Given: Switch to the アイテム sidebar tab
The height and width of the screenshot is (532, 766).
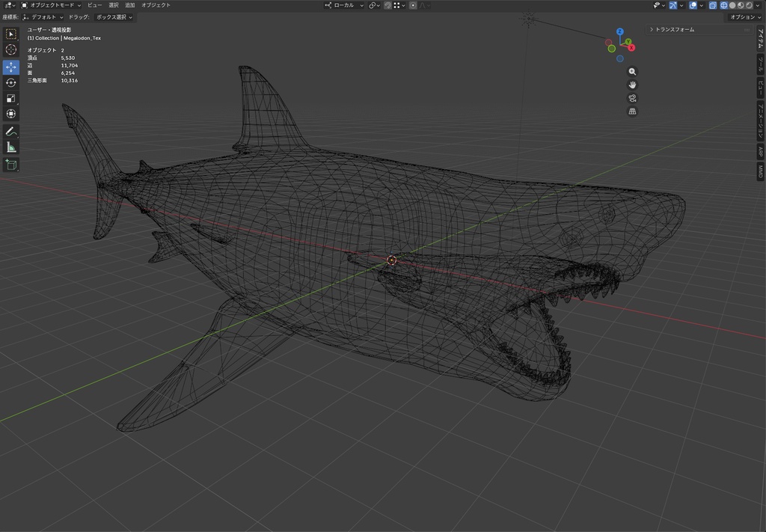Looking at the screenshot, I should [761, 38].
